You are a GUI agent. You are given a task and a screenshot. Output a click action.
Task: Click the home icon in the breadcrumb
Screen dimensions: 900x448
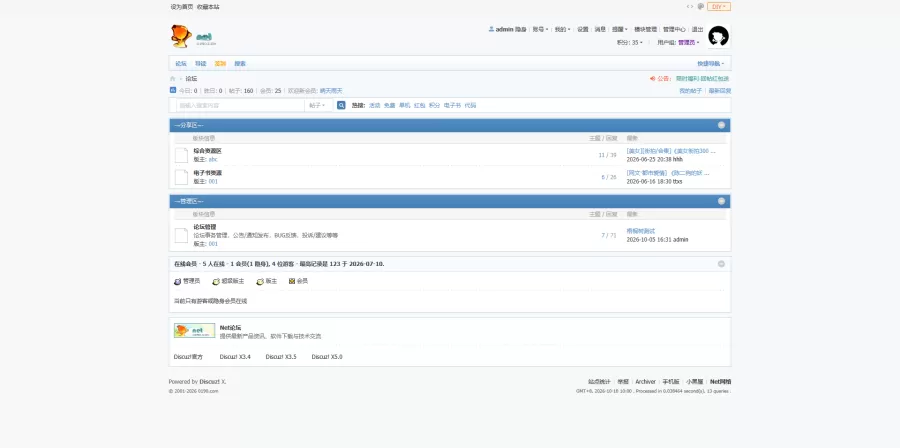[x=172, y=79]
